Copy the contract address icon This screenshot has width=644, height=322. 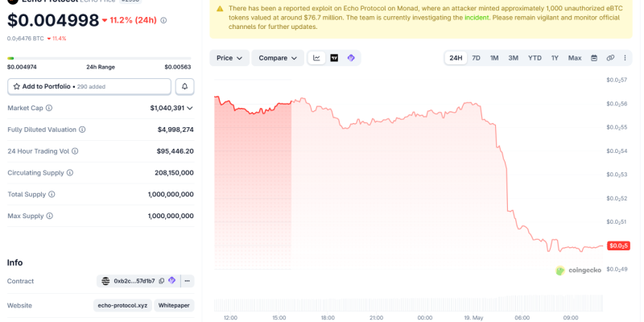tap(162, 281)
